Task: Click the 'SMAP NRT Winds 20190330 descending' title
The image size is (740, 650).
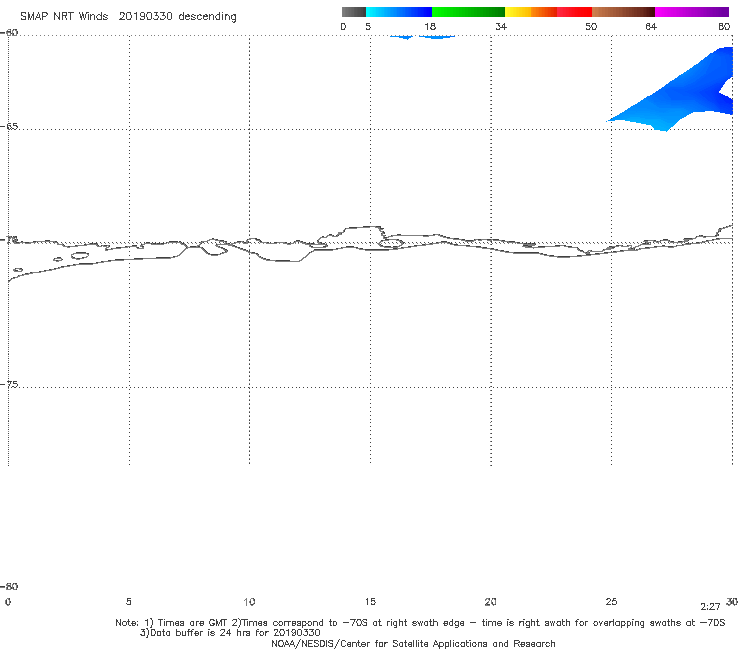Action: (x=128, y=17)
